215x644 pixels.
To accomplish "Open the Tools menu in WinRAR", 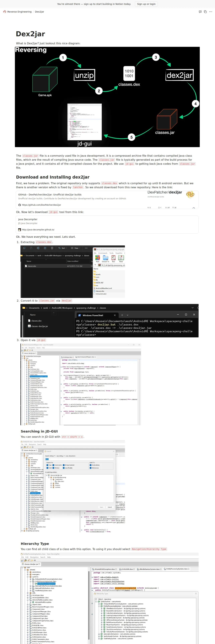I will 111,253.
